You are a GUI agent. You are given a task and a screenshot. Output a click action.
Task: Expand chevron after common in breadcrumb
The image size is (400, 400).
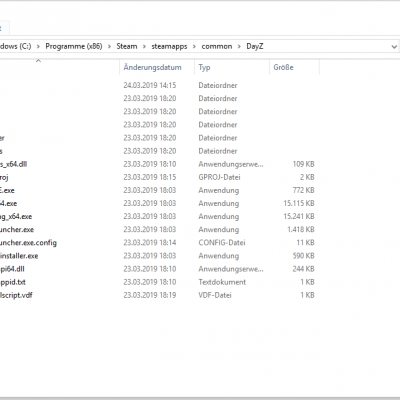[x=239, y=47]
